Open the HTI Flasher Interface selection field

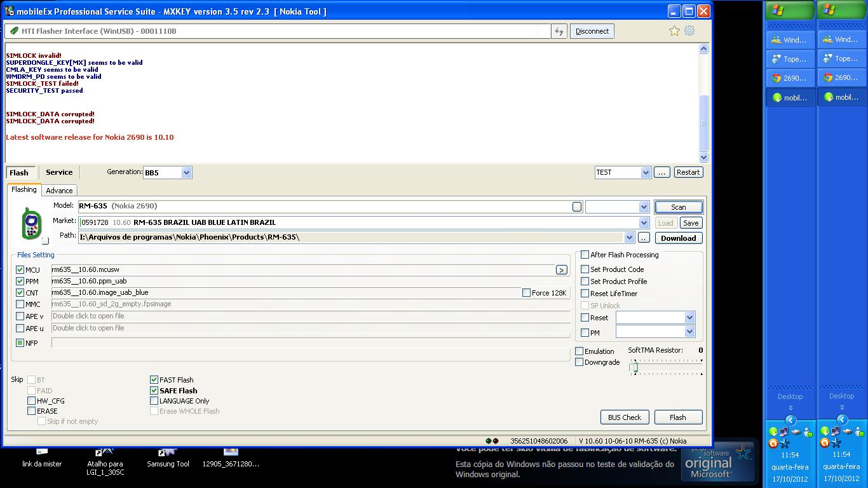click(x=277, y=31)
